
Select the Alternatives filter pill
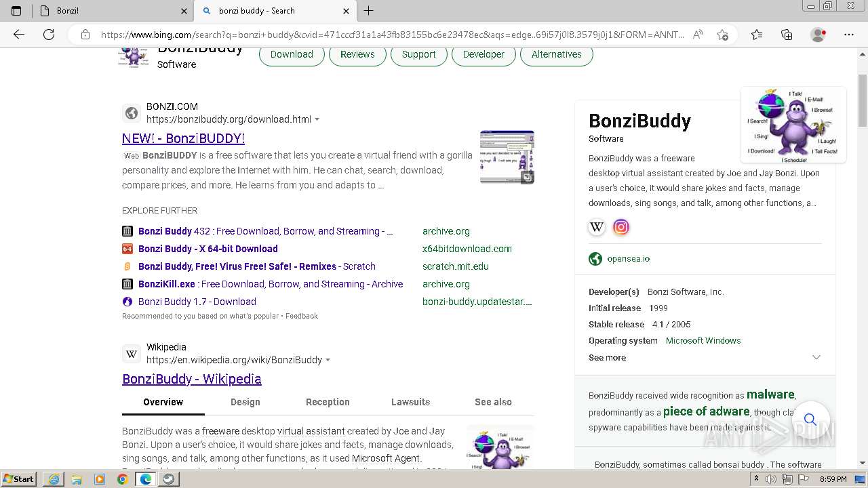tap(557, 54)
